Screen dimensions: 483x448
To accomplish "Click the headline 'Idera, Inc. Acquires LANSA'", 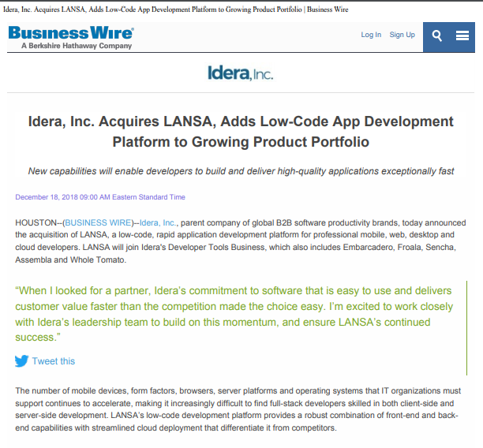I will (x=241, y=132).
